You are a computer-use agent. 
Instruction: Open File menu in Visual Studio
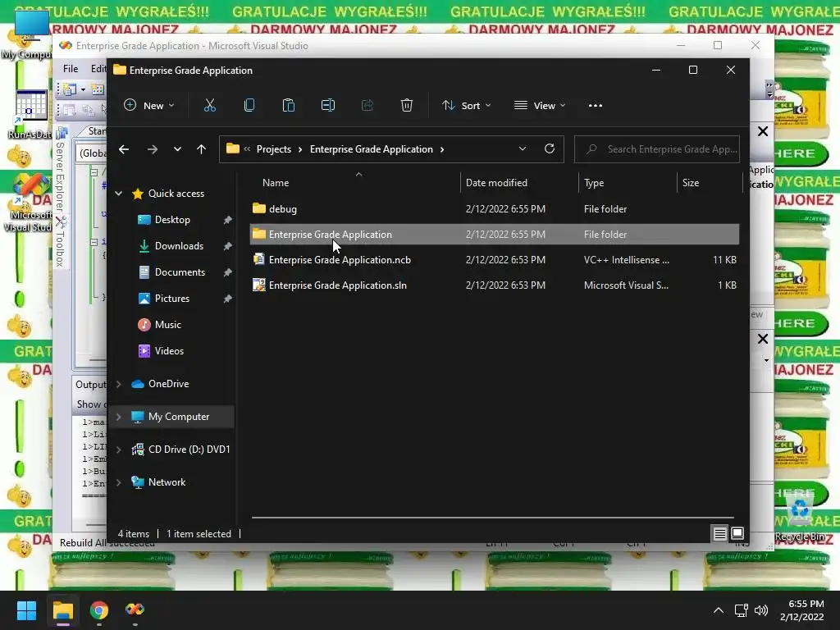tap(71, 69)
